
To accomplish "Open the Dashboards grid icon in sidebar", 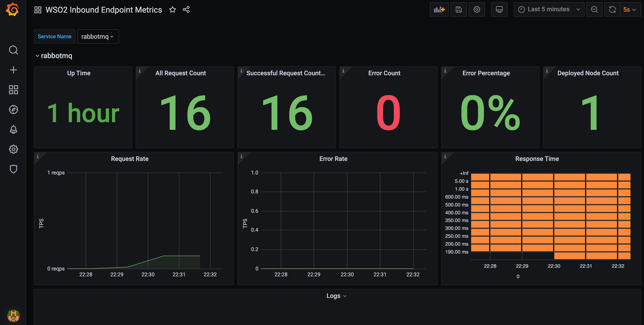I will point(13,89).
